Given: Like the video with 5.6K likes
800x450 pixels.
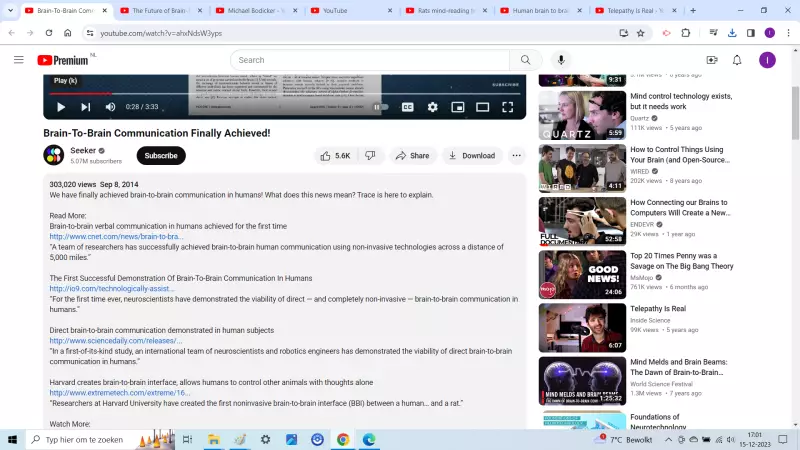Looking at the screenshot, I should click(335, 156).
